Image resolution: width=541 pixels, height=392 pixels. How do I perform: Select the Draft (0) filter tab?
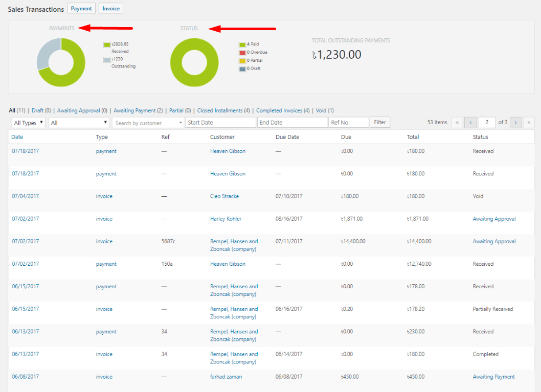[x=41, y=111]
